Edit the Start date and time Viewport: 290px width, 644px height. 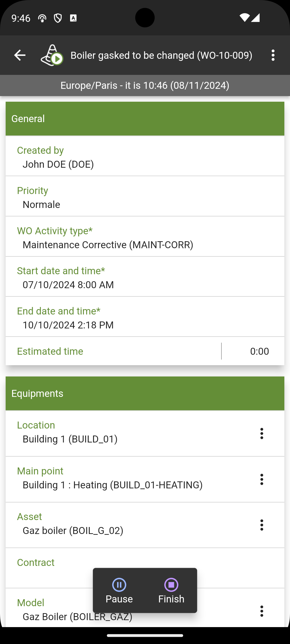coord(145,277)
